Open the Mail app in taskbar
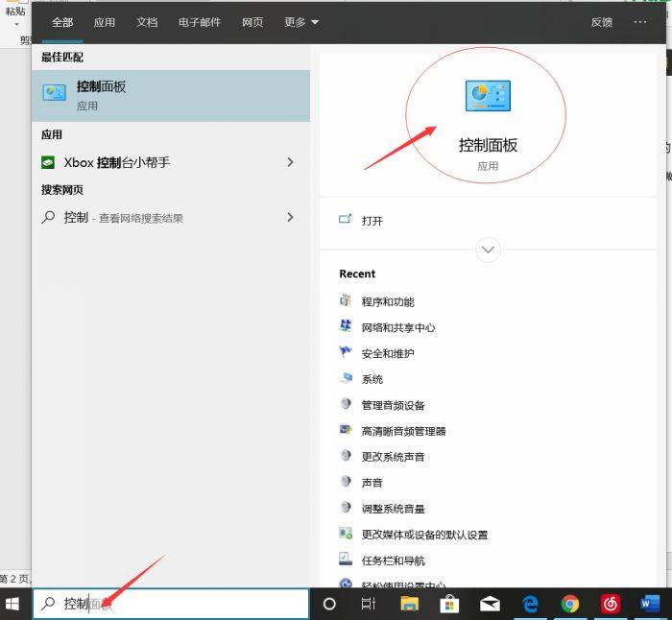The width and height of the screenshot is (672, 620). tap(490, 604)
